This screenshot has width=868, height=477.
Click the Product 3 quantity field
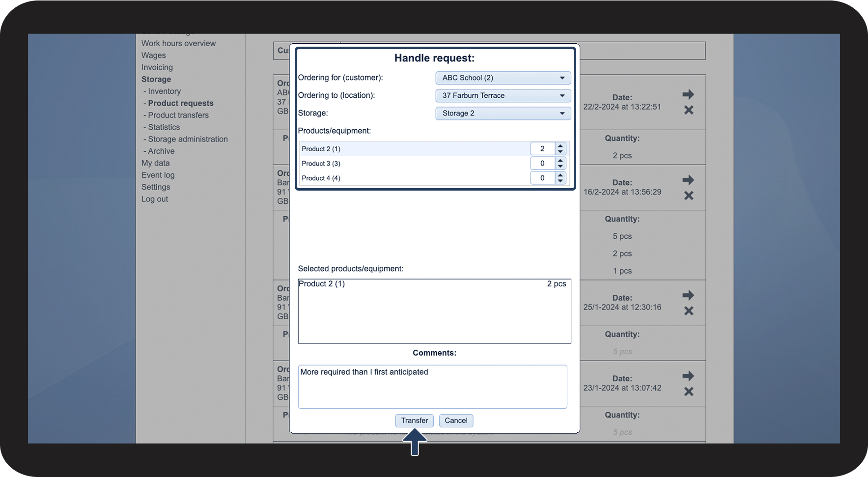[542, 163]
